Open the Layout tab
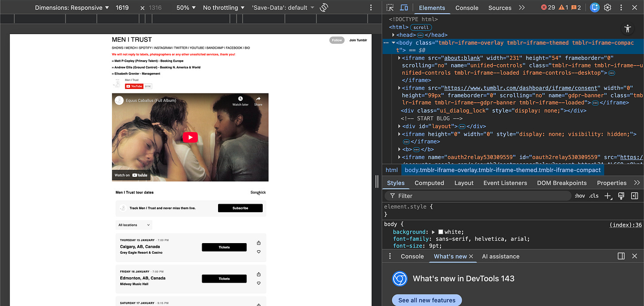The image size is (644, 306). click(x=464, y=183)
